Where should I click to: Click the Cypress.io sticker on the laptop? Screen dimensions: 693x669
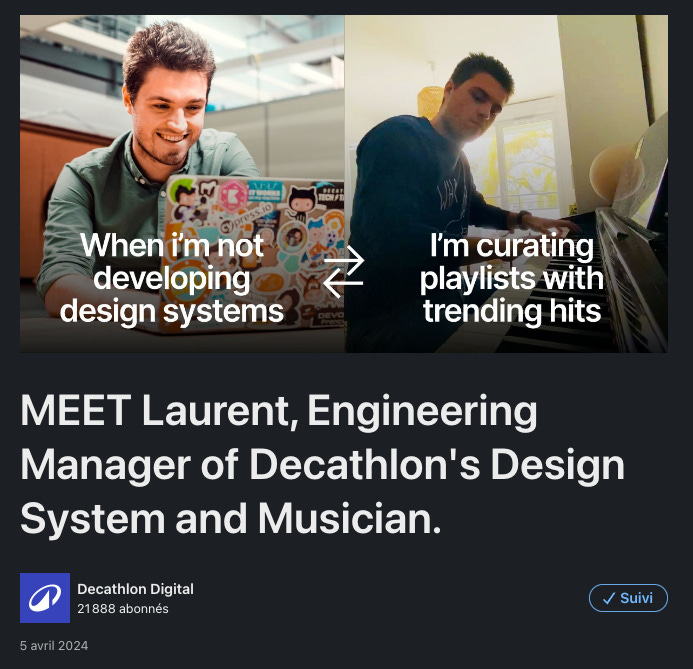tap(248, 217)
